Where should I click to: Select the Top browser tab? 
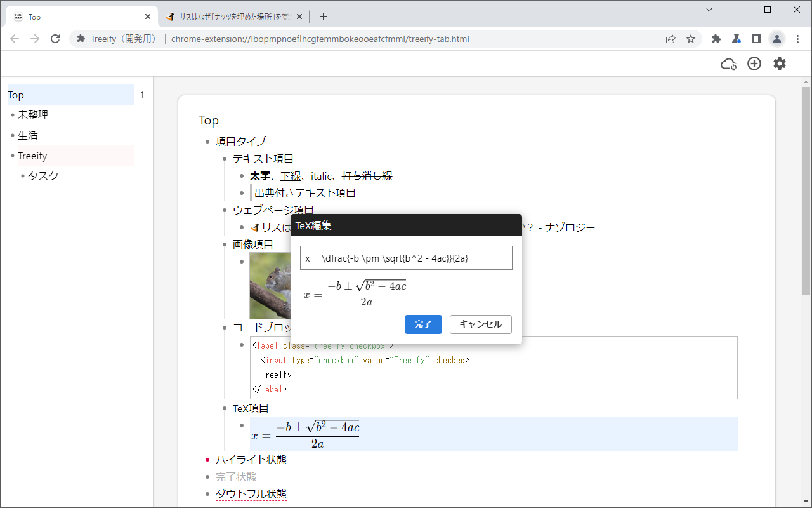point(81,17)
